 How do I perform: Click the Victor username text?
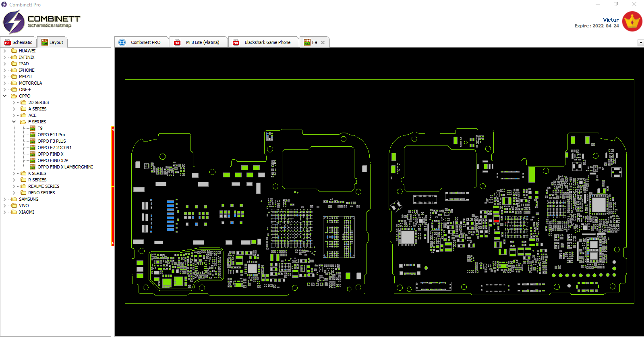(611, 20)
